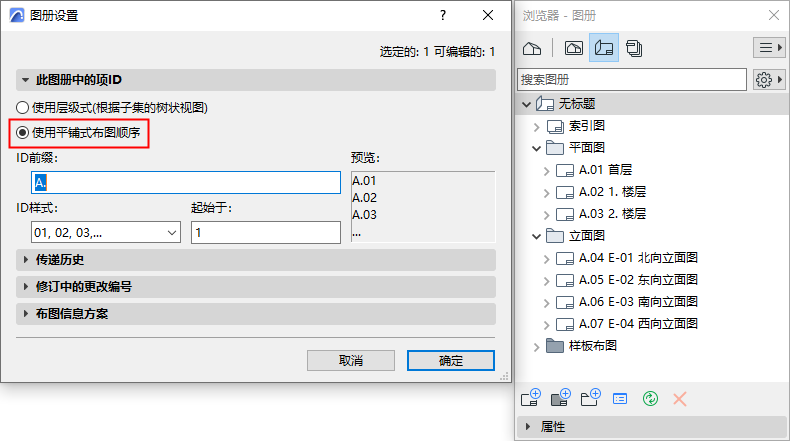Close the 浏览器 - 图册 panel
Image resolution: width=790 pixels, height=441 pixels.
tap(774, 16)
